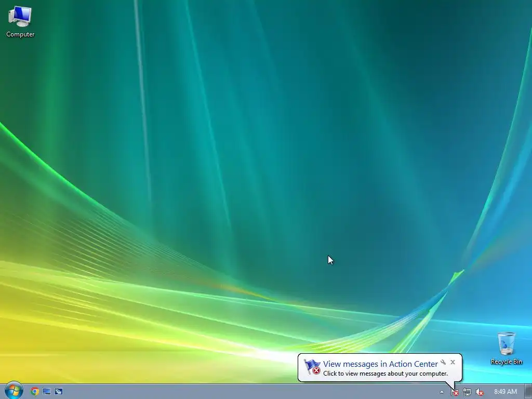
Task: Click 'Click to view messages about your computer' text
Action: [385, 374]
